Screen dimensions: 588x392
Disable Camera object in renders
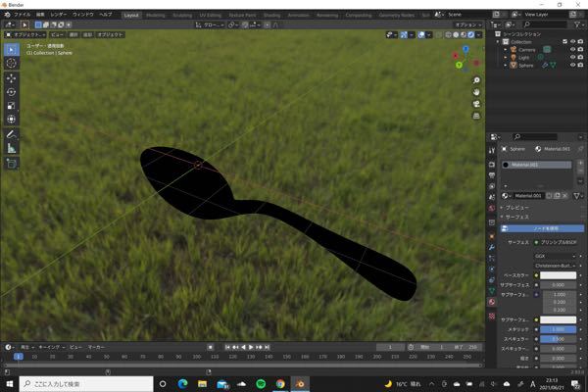[x=580, y=50]
